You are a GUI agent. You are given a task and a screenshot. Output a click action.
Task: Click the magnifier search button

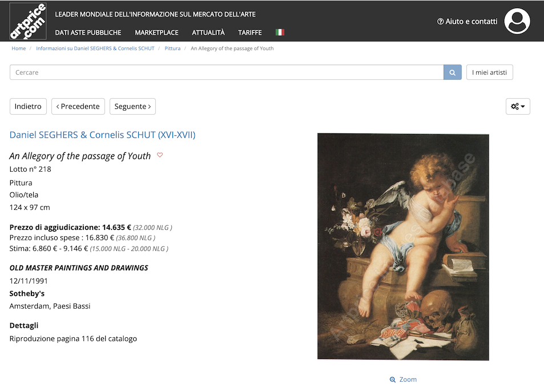pyautogui.click(x=453, y=72)
